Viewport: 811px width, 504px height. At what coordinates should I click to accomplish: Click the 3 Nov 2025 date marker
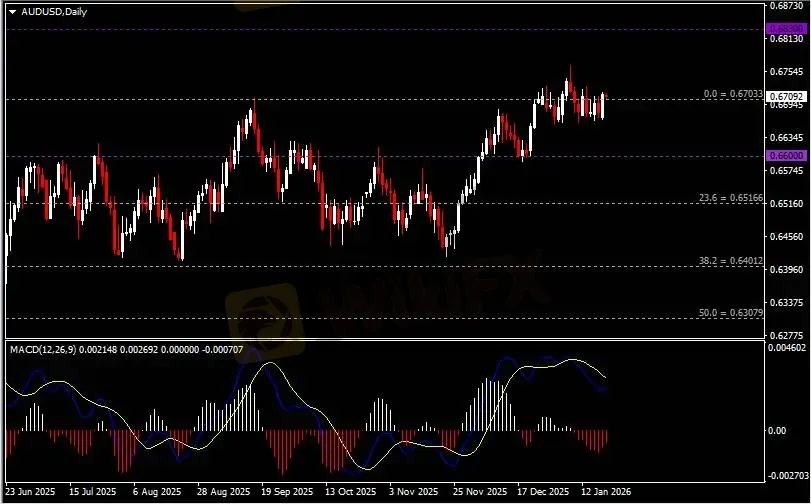415,493
